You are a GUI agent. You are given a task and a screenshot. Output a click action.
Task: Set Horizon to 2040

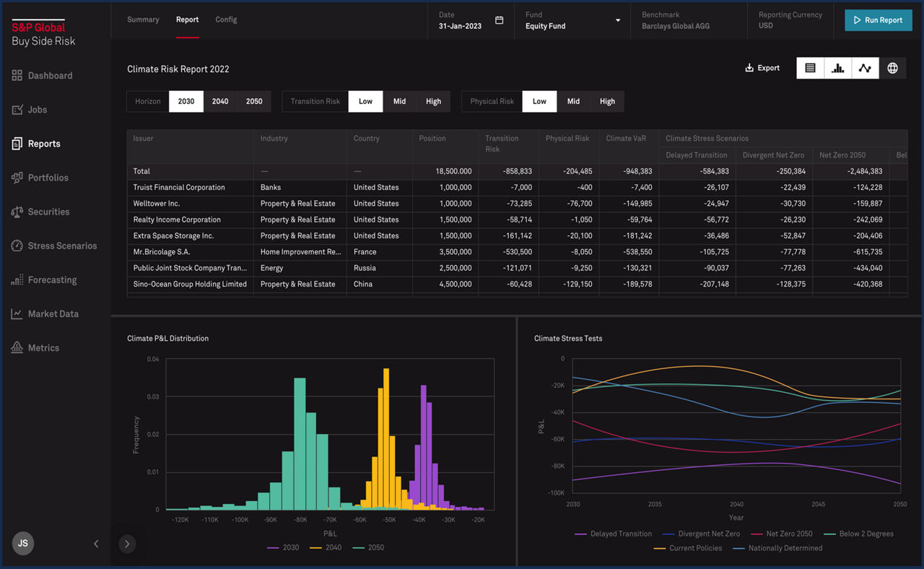[220, 101]
